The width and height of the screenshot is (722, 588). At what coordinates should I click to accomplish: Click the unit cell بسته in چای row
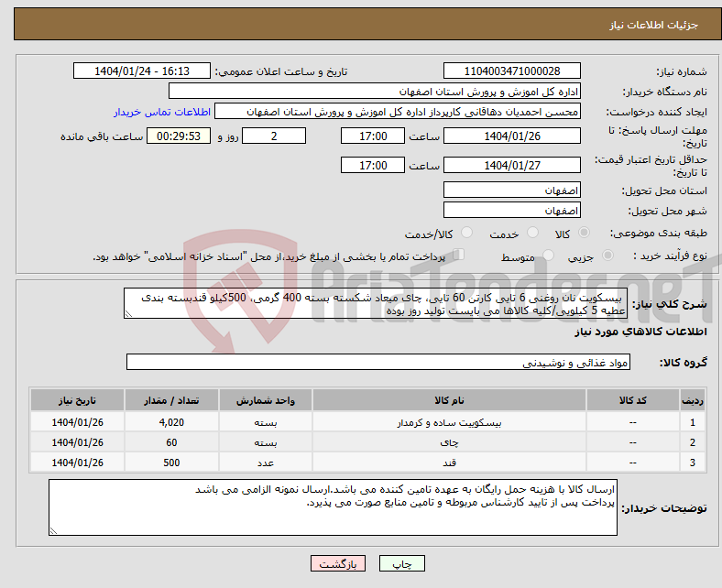tap(266, 442)
